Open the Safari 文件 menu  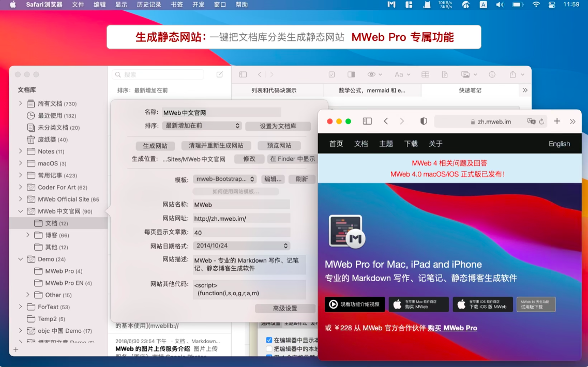pos(78,5)
